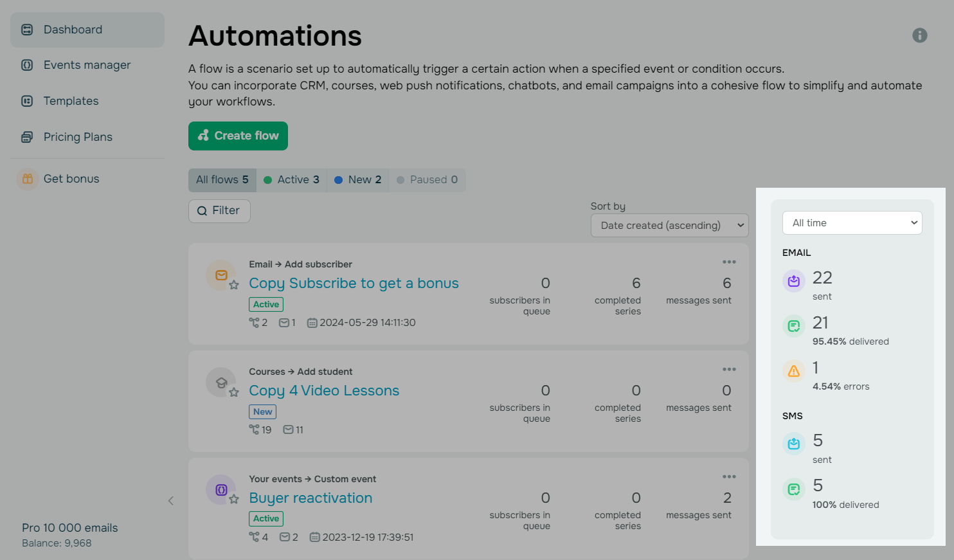Open more options for Copy Subscribe flow

[729, 262]
